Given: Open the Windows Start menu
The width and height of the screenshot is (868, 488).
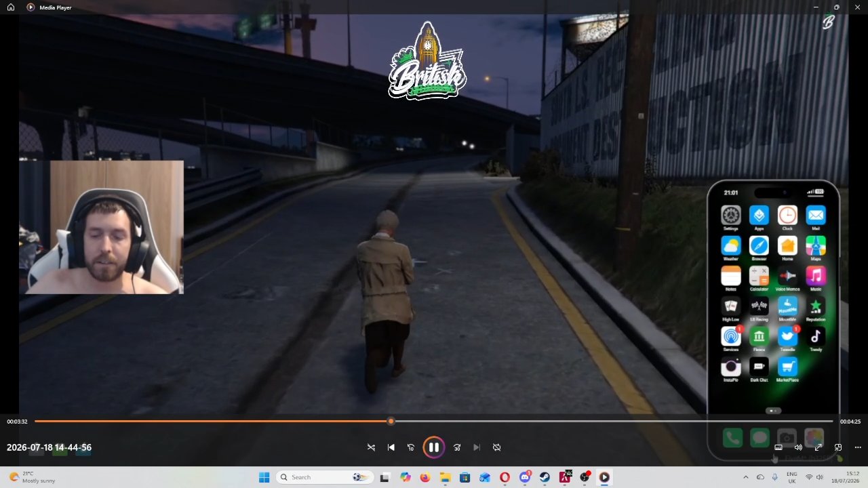Looking at the screenshot, I should coord(264,477).
